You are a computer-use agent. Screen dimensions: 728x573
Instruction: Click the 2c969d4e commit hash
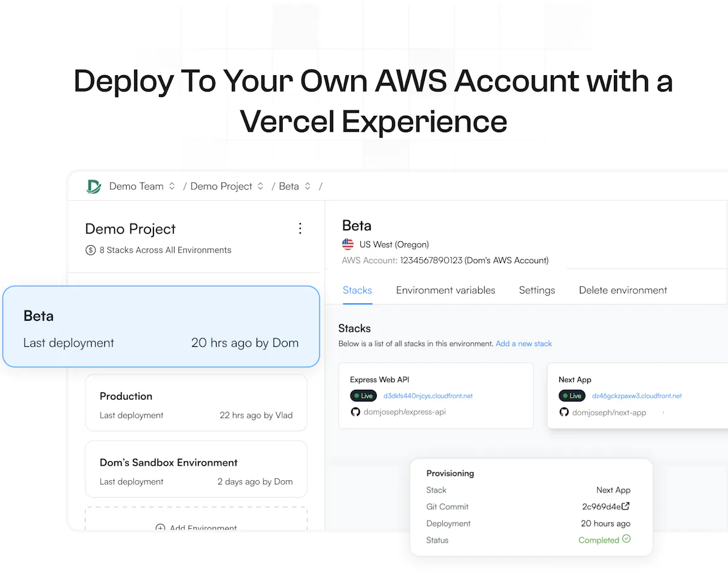(x=601, y=507)
